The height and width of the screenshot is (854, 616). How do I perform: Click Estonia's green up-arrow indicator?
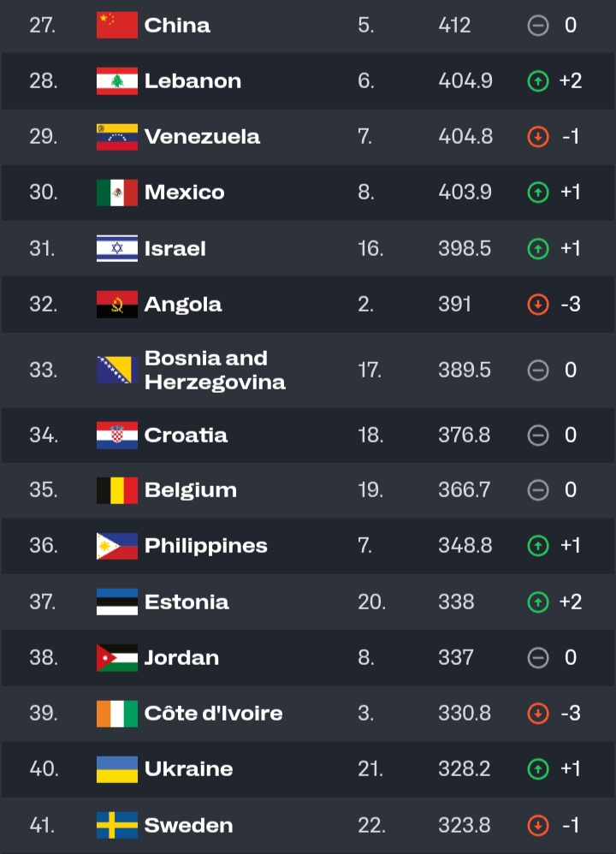click(x=537, y=602)
